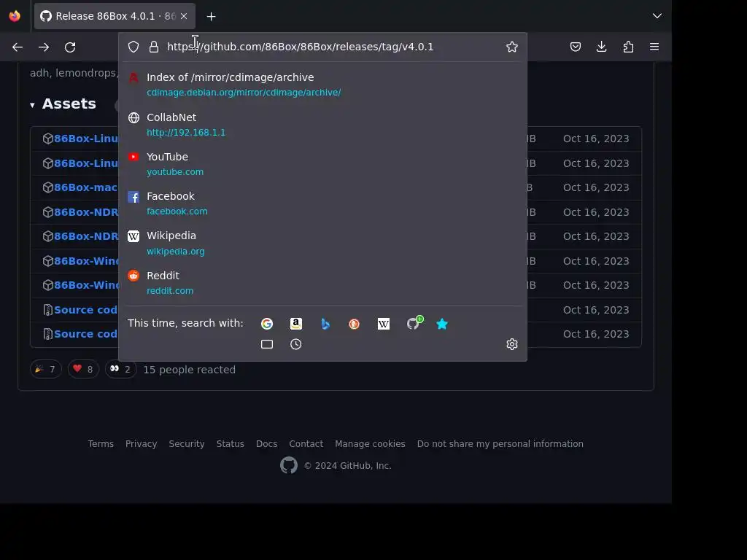Download the second Source code archive

86,334
